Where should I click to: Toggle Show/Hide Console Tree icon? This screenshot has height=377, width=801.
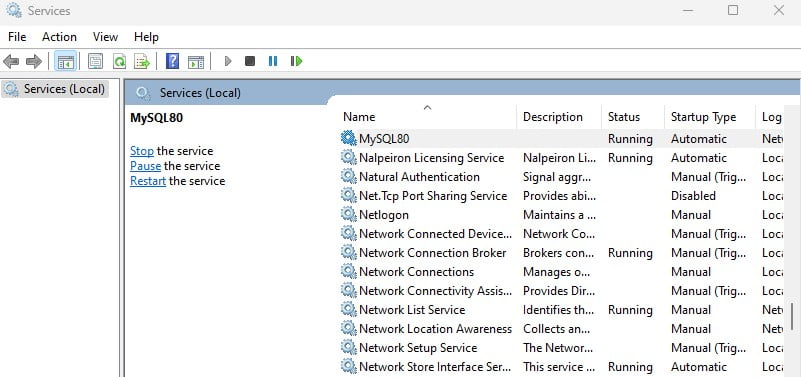point(66,62)
